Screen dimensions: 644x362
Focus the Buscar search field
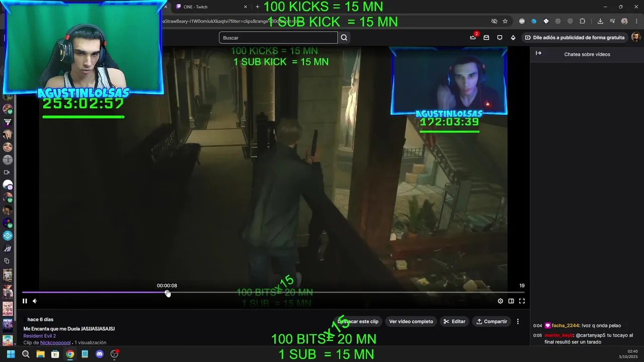pos(278,38)
